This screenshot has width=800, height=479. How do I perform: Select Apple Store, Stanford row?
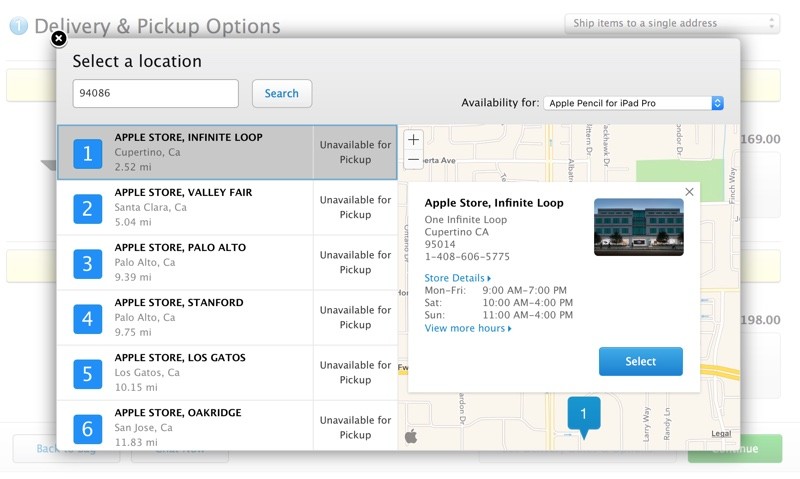[227, 317]
